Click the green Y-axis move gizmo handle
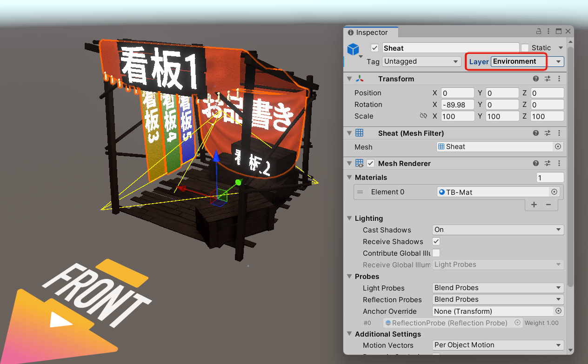Viewport: 588px width, 364px height. (238, 182)
